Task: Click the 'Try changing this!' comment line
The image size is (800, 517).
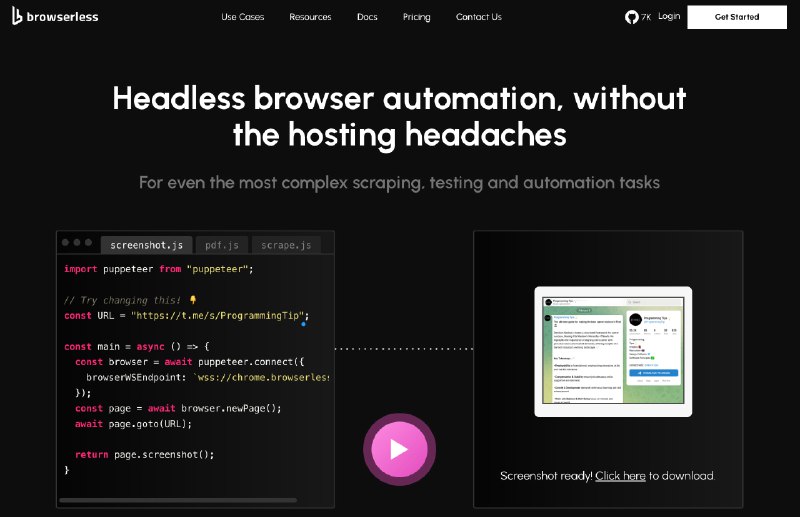Action: pos(130,300)
